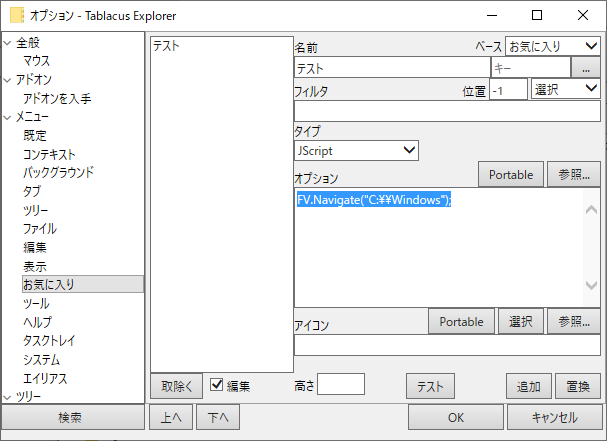Minimize the options window

492,15
